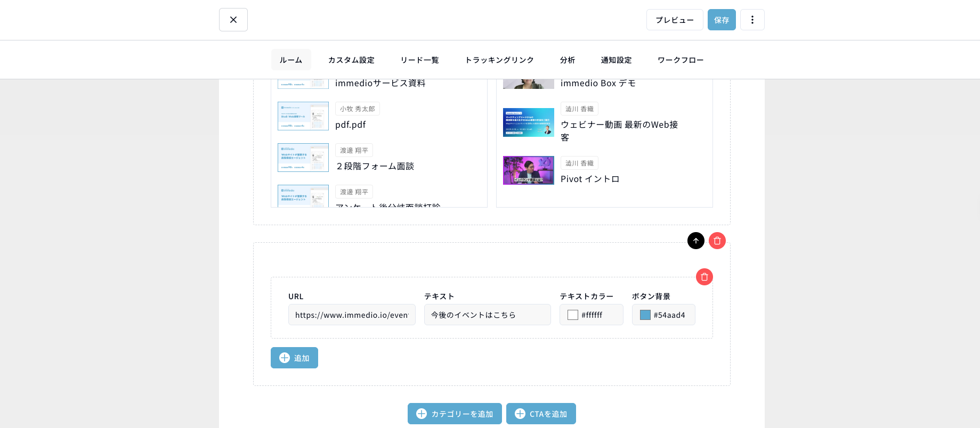Click カテゴリーを追加 button
This screenshot has width=980, height=428.
pos(455,414)
